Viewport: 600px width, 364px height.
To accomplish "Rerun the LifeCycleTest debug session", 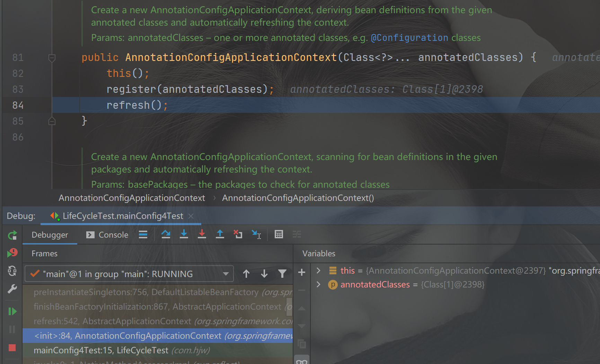I will tap(12, 236).
